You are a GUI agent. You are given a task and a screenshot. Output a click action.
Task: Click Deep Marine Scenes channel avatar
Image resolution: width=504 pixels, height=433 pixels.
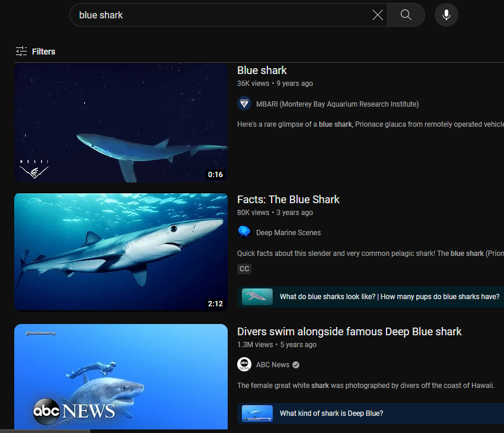[x=244, y=232]
